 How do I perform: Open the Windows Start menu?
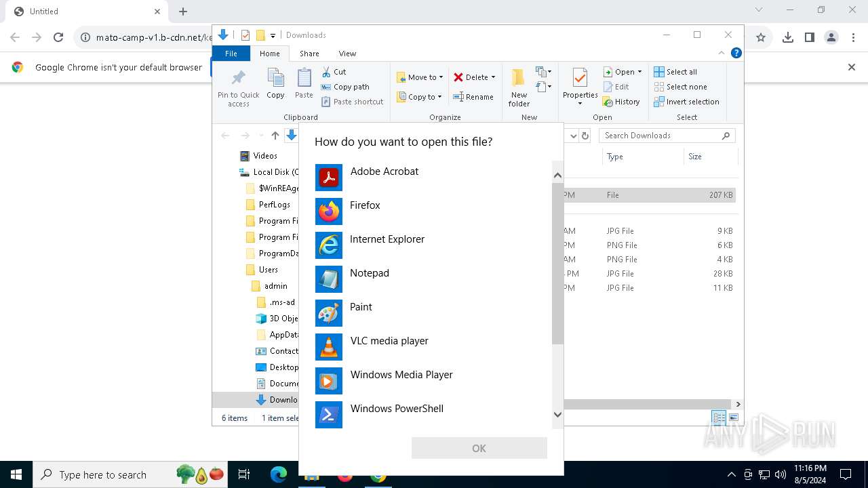(16, 475)
